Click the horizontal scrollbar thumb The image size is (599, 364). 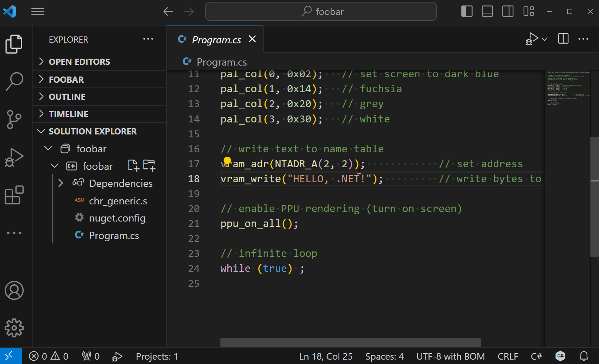[351, 343]
